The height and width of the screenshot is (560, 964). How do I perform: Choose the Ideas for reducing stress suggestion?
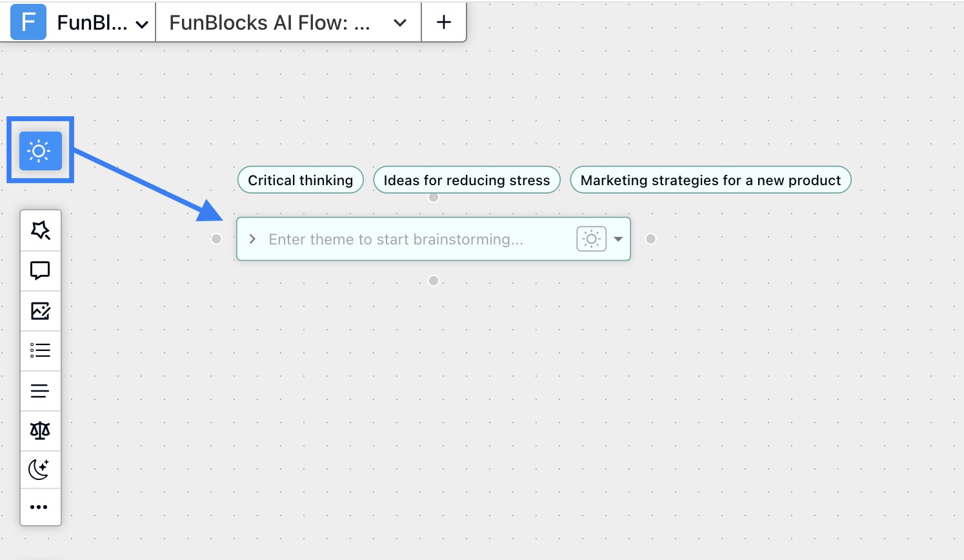pyautogui.click(x=466, y=180)
